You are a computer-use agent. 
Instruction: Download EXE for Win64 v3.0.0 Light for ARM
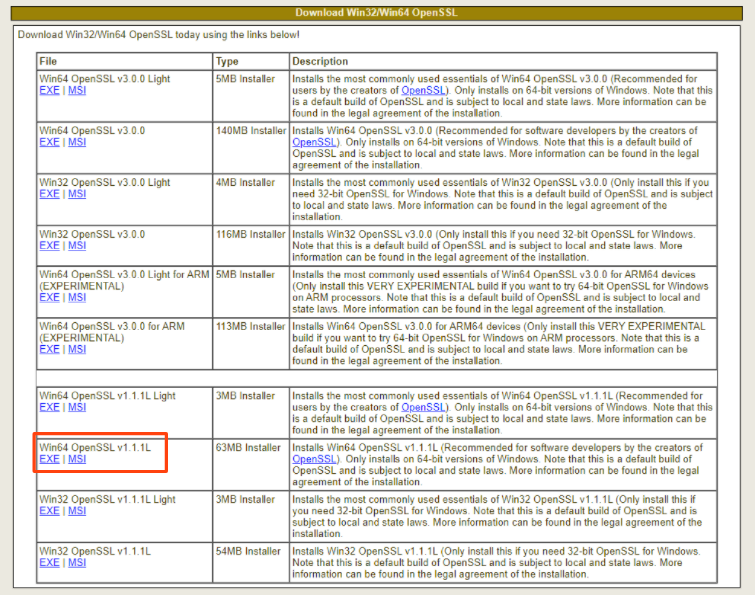[x=50, y=298]
